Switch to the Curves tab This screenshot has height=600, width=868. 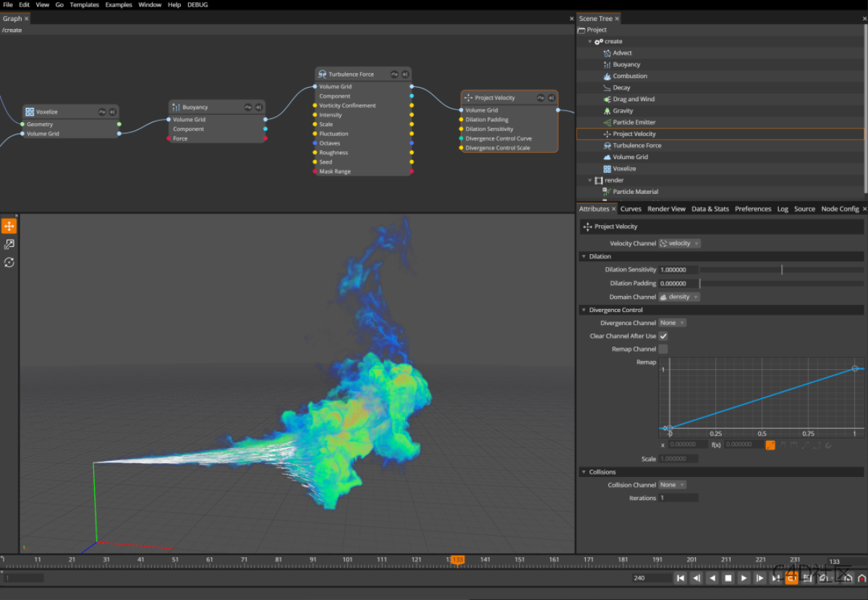630,208
